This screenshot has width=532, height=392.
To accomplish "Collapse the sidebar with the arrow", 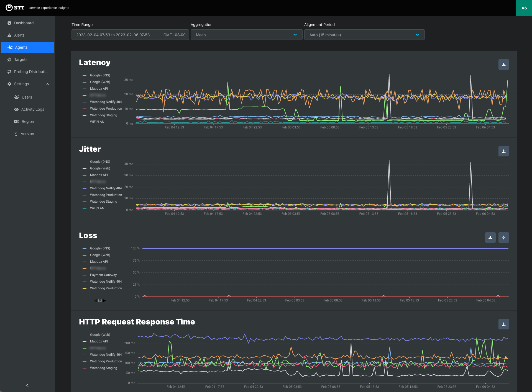I will tap(27, 385).
